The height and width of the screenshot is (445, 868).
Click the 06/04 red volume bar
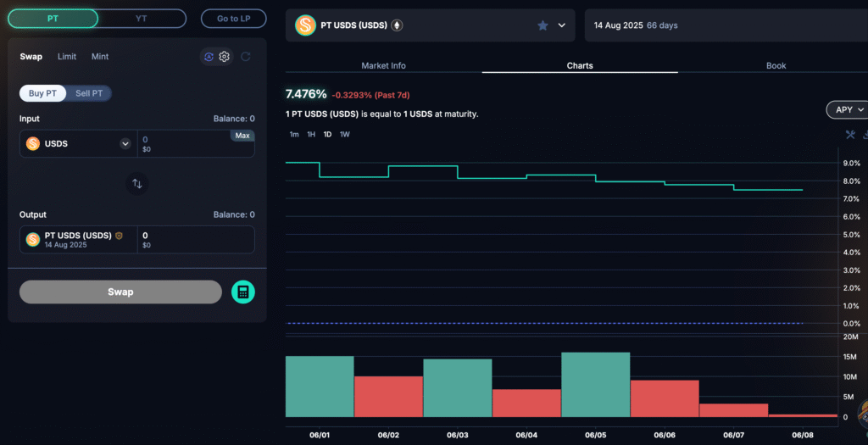526,403
